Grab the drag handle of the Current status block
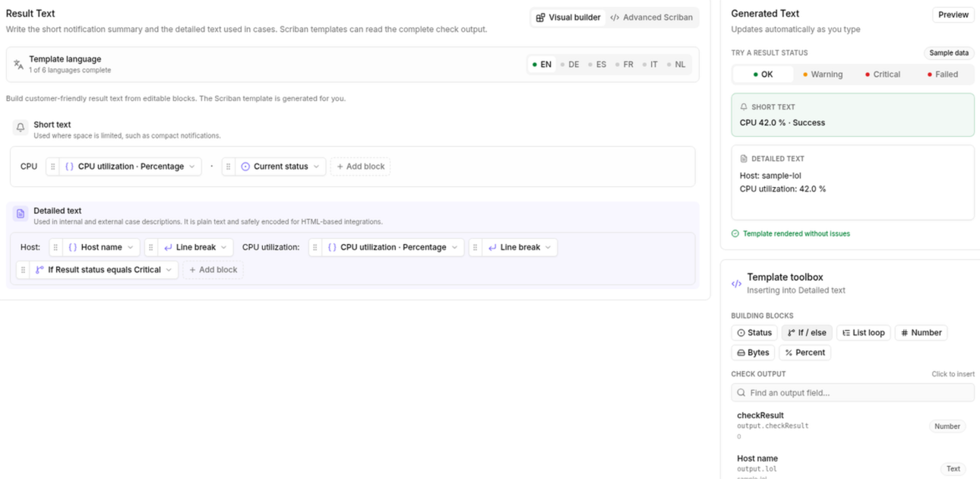 (x=228, y=167)
